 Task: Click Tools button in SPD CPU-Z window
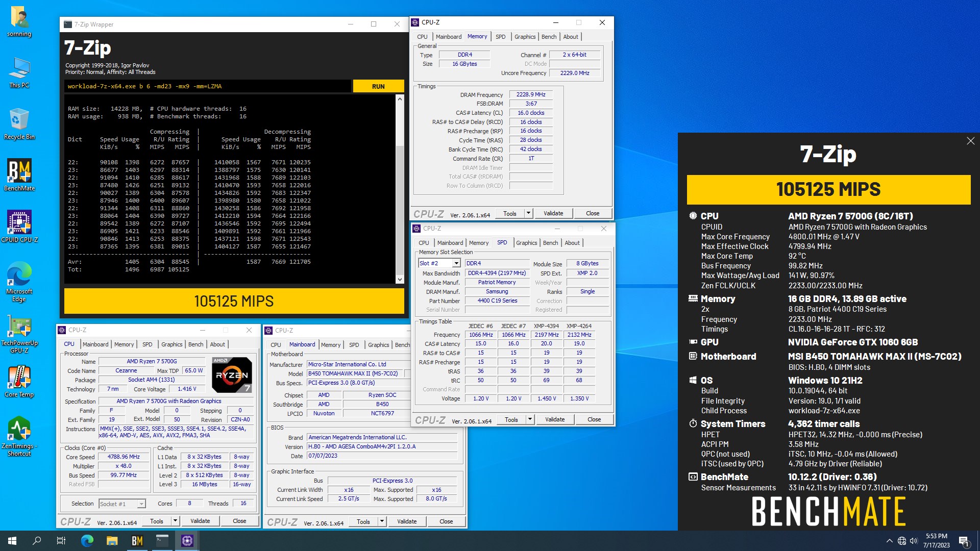(511, 419)
